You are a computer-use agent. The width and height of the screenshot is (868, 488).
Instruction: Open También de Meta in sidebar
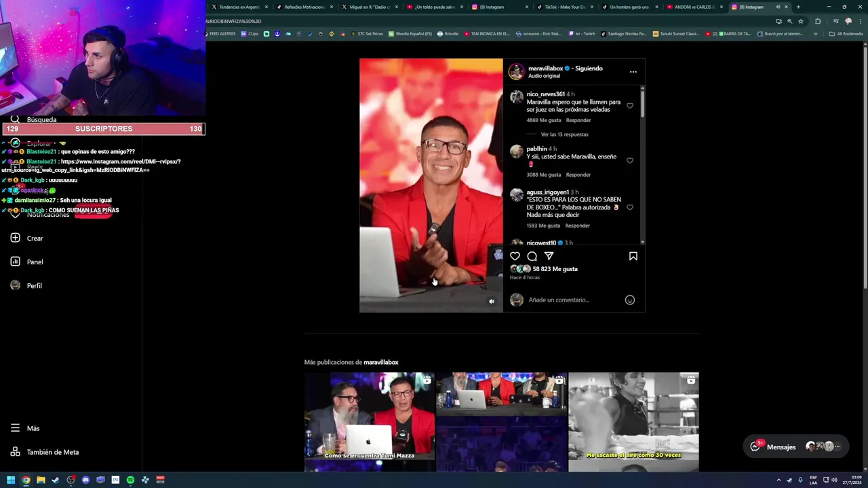point(45,452)
